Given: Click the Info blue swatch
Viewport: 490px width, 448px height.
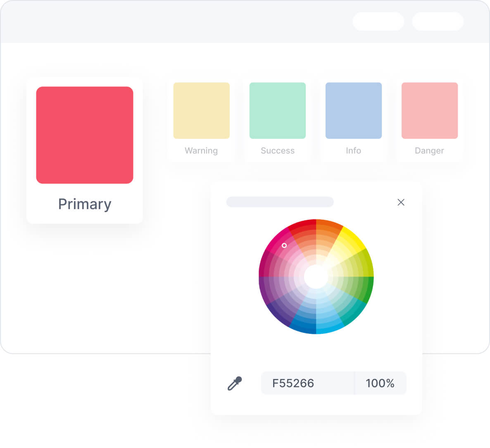Looking at the screenshot, I should [x=353, y=110].
